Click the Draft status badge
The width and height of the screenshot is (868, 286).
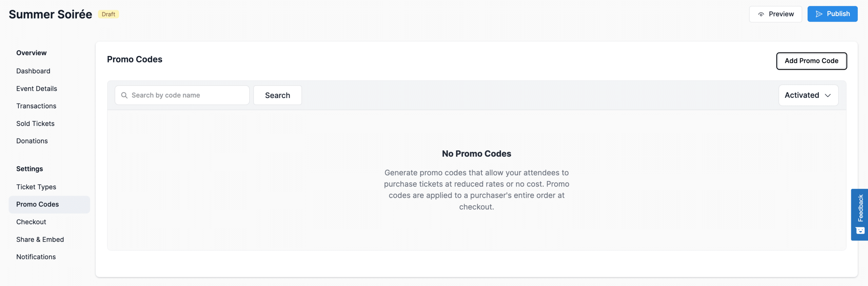tap(108, 14)
